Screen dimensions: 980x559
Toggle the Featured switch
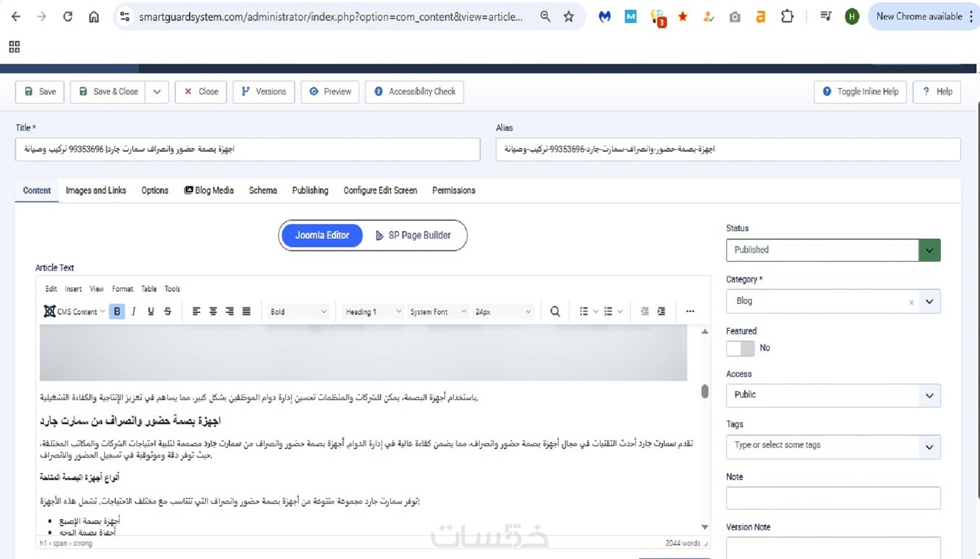click(x=740, y=348)
